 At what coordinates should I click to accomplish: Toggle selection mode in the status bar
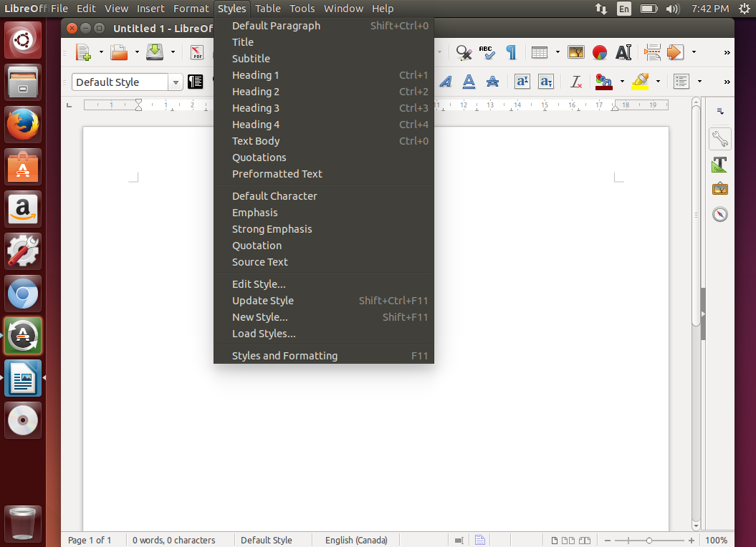tap(459, 541)
